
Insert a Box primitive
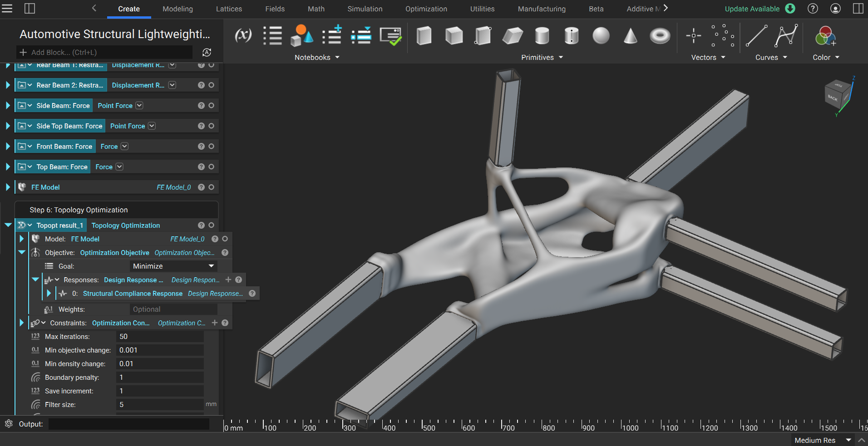424,35
